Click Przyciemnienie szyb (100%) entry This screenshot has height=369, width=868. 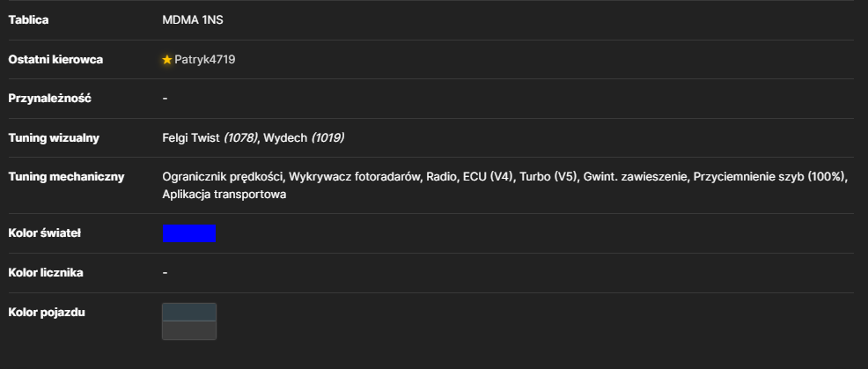pos(770,177)
